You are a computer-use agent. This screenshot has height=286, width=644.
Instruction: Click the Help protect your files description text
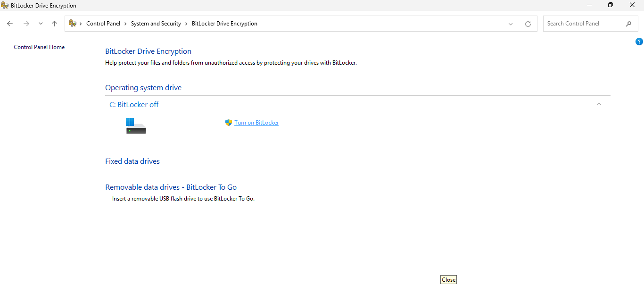pyautogui.click(x=231, y=63)
